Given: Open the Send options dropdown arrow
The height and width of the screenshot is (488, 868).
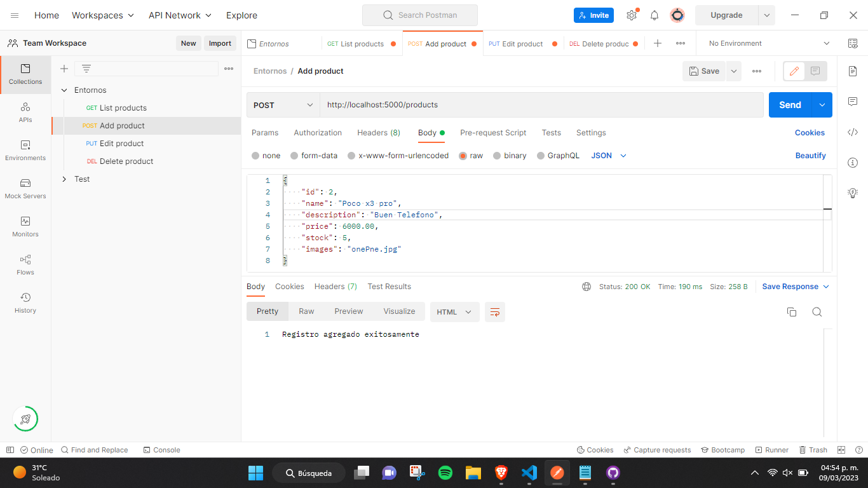Looking at the screenshot, I should [822, 105].
